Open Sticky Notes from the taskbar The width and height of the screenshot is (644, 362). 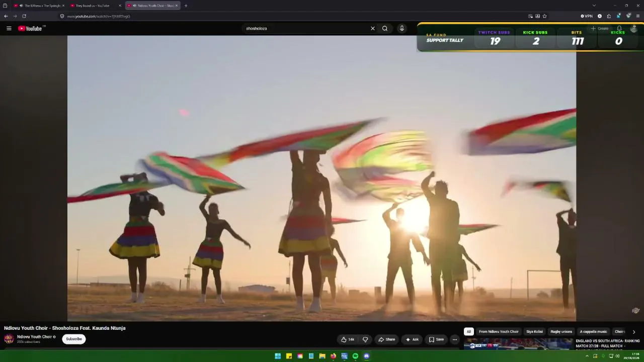click(x=289, y=356)
